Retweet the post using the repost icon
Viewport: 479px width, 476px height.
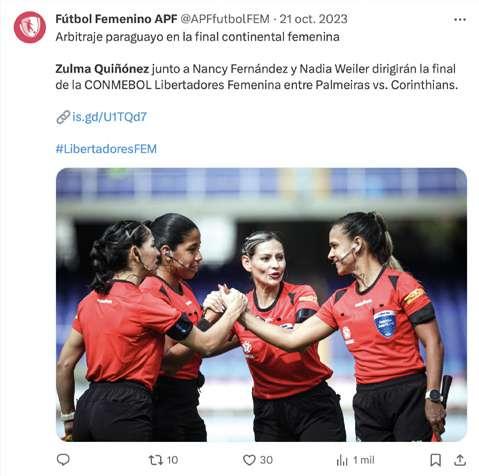(155, 460)
